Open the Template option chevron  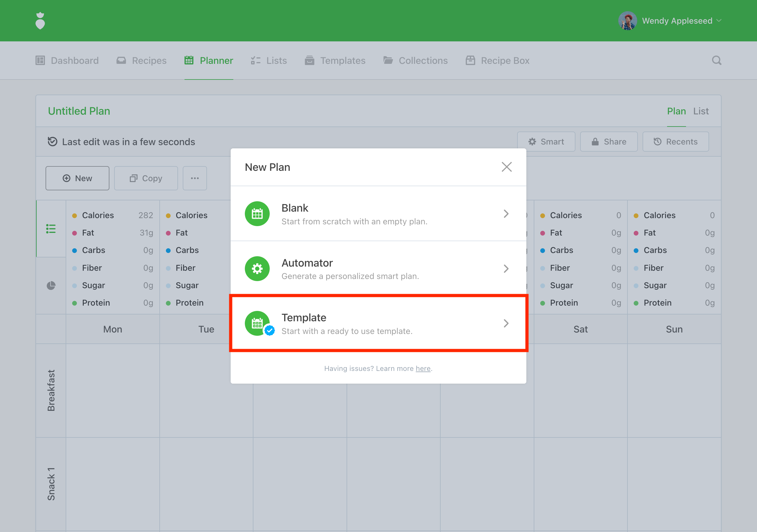(x=506, y=323)
